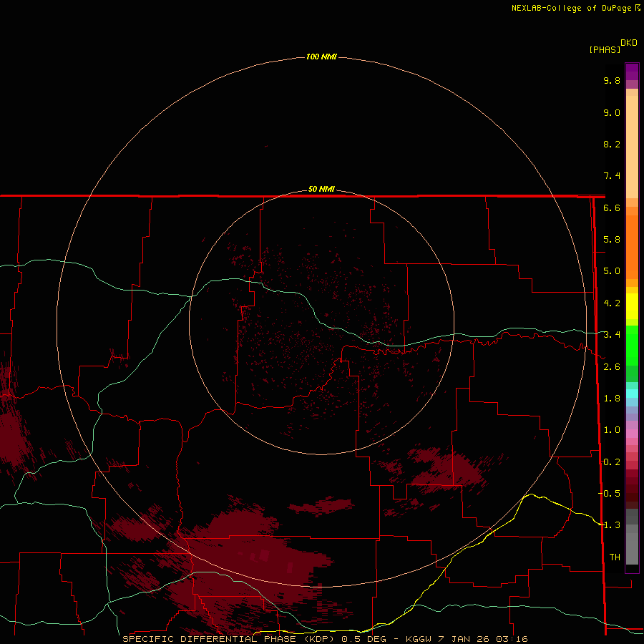Pick the light peach segment of color bar
This screenshot has width=644, height=644.
click(632, 147)
